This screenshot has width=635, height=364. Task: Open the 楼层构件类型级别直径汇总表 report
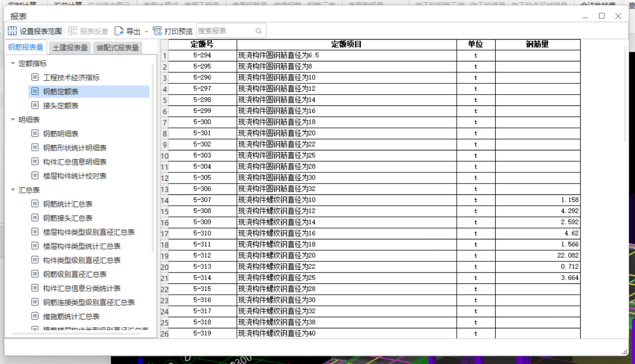[x=89, y=232]
